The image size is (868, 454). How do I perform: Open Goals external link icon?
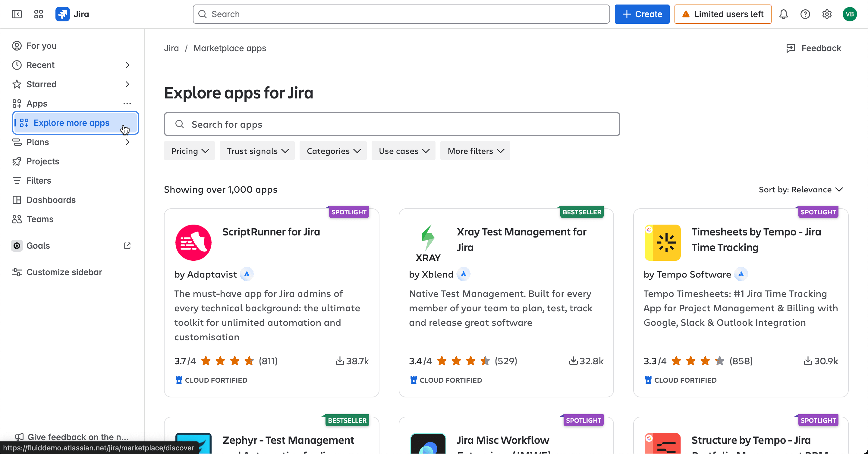(x=127, y=246)
